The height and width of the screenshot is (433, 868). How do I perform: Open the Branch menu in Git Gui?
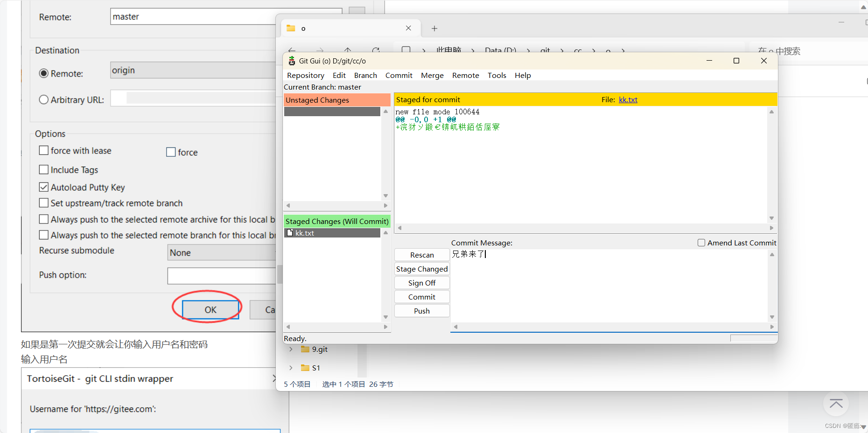365,75
